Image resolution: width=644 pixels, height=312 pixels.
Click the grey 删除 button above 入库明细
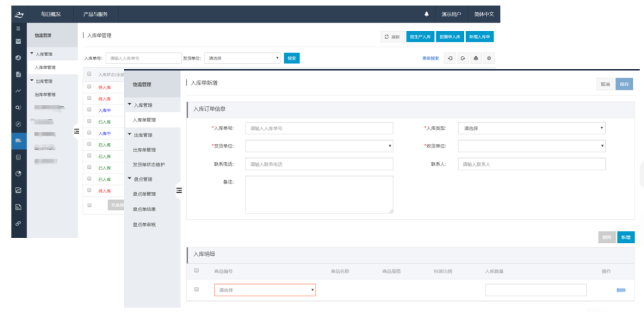click(x=606, y=237)
